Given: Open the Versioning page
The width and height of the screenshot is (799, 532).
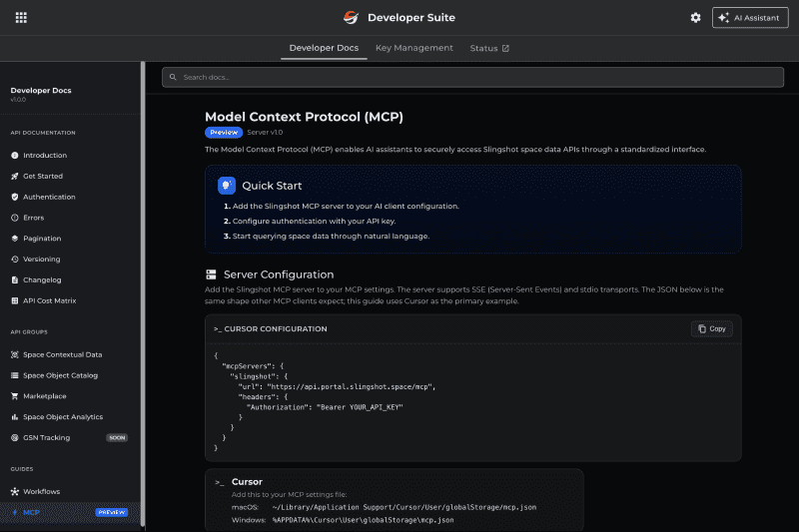Looking at the screenshot, I should click(x=41, y=260).
